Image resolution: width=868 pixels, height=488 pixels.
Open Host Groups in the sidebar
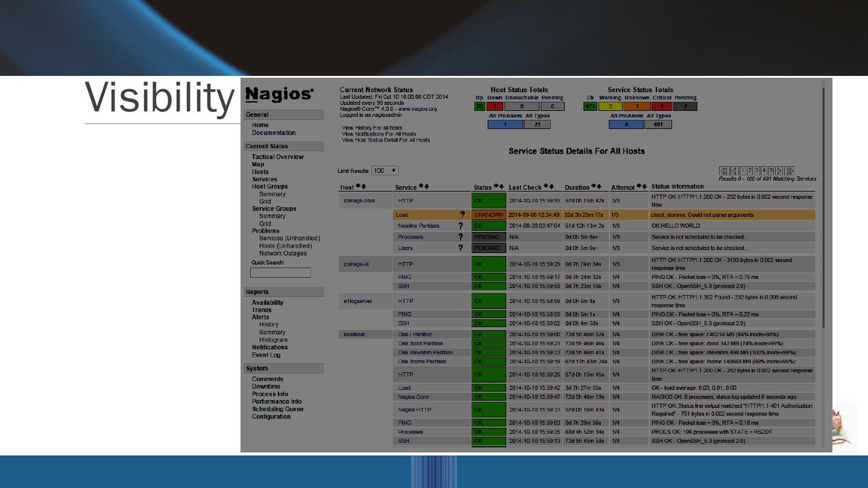tap(269, 187)
